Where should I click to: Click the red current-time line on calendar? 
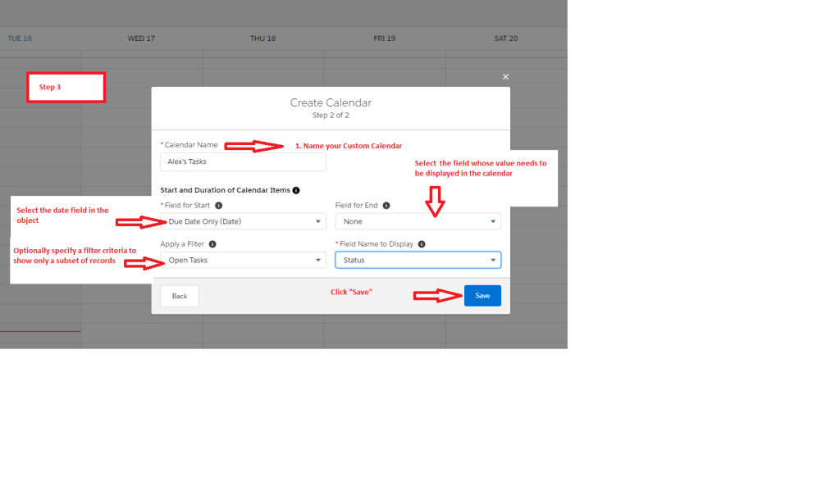(x=40, y=331)
